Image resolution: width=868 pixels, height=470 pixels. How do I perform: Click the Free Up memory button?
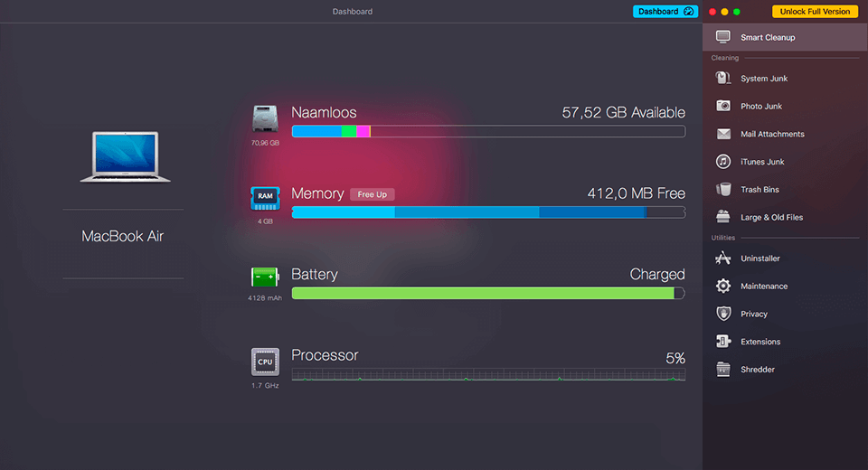click(372, 194)
